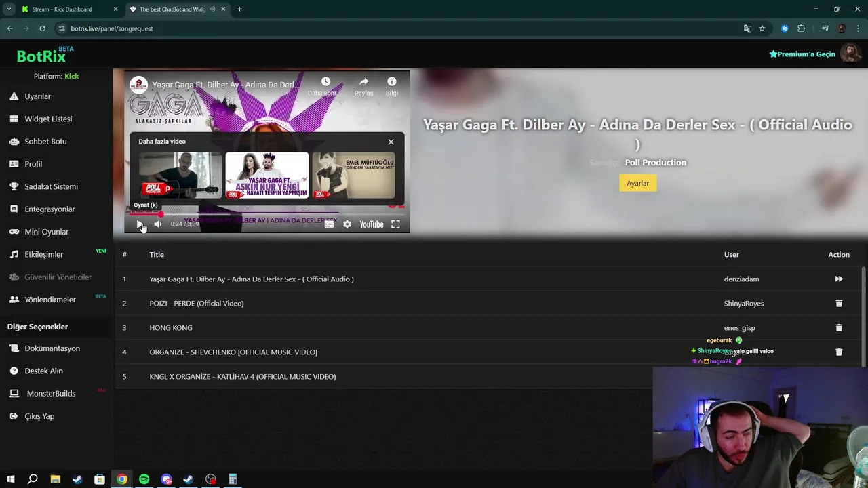Click Premium'a Geçin link
Screen dimensions: 868x488
pyautogui.click(x=802, y=54)
